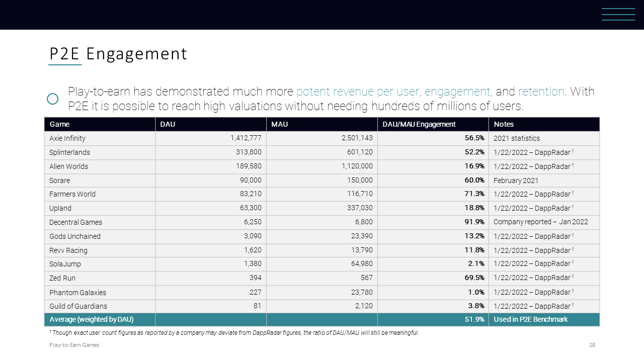The width and height of the screenshot is (644, 362).
Task: Select engagement value 18.8%
Action: click(474, 208)
